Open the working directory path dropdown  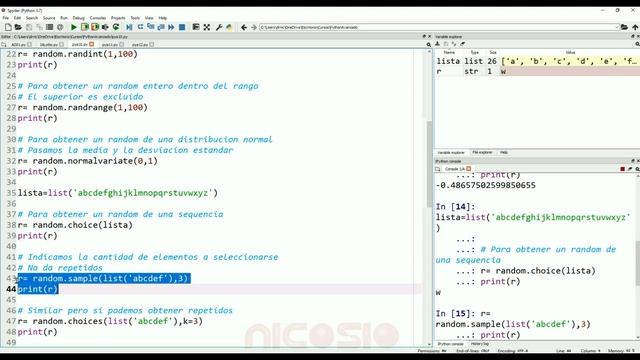(x=617, y=27)
